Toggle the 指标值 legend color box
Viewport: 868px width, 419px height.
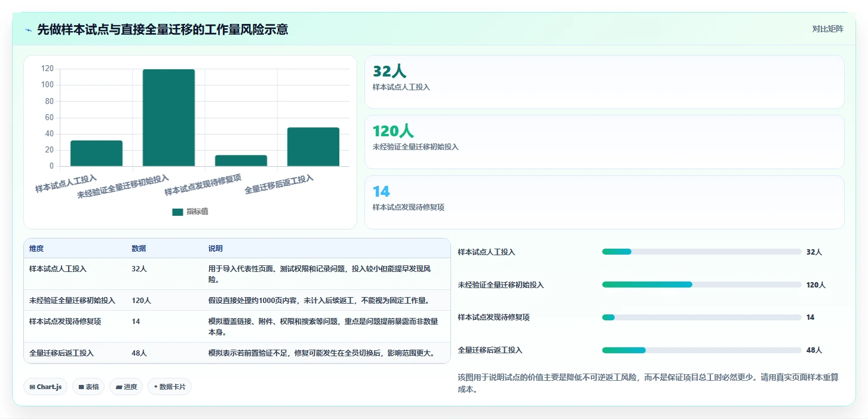tap(177, 212)
